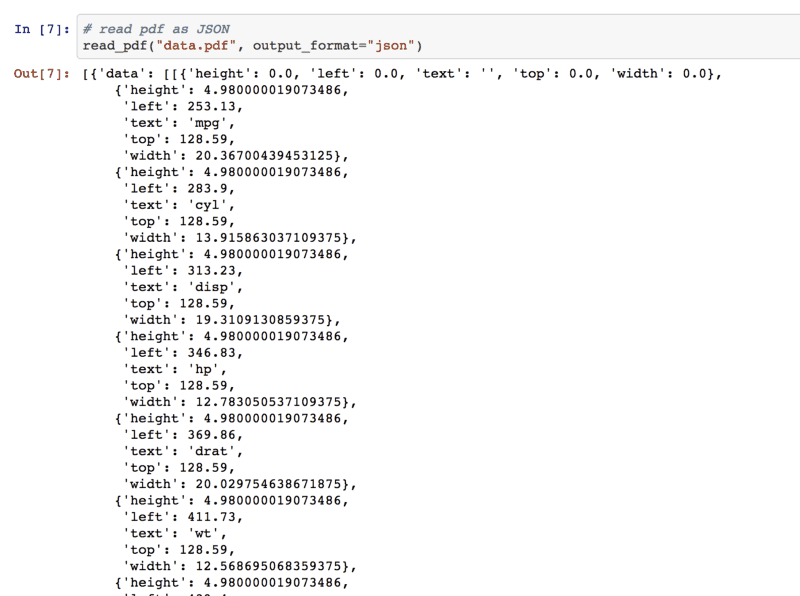
Task: Click the 'Out[7]:' output prompt
Action: (42, 74)
